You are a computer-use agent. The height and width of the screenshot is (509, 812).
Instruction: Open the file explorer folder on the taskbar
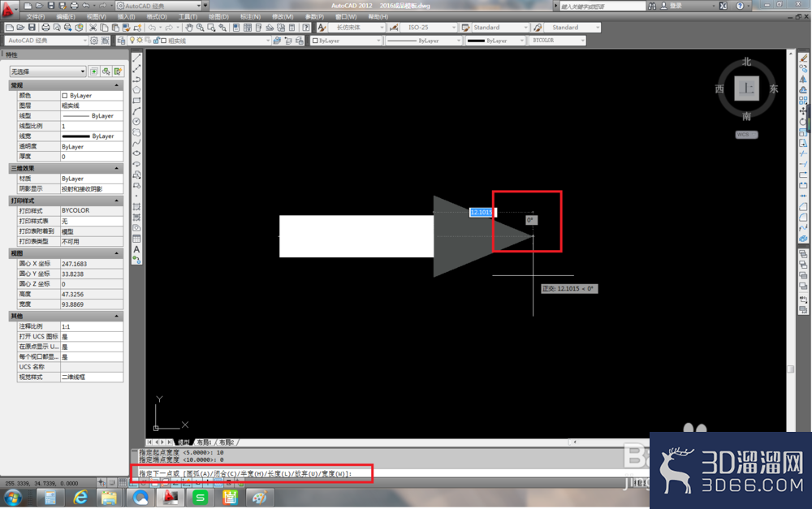110,498
